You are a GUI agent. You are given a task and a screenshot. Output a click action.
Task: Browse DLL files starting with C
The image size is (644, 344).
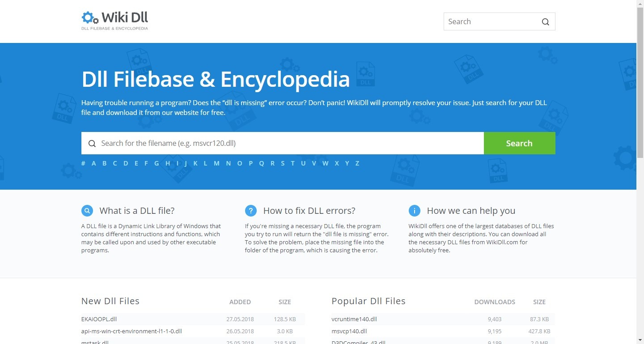(x=115, y=163)
